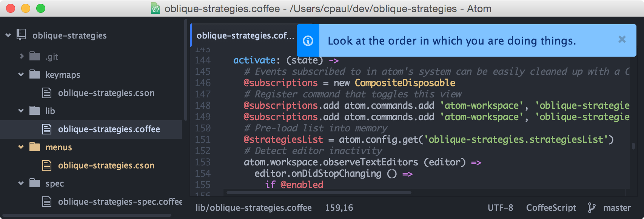This screenshot has width=644, height=219.
Task: Collapse the oblique-strategies root project chevron
Action: (x=8, y=35)
